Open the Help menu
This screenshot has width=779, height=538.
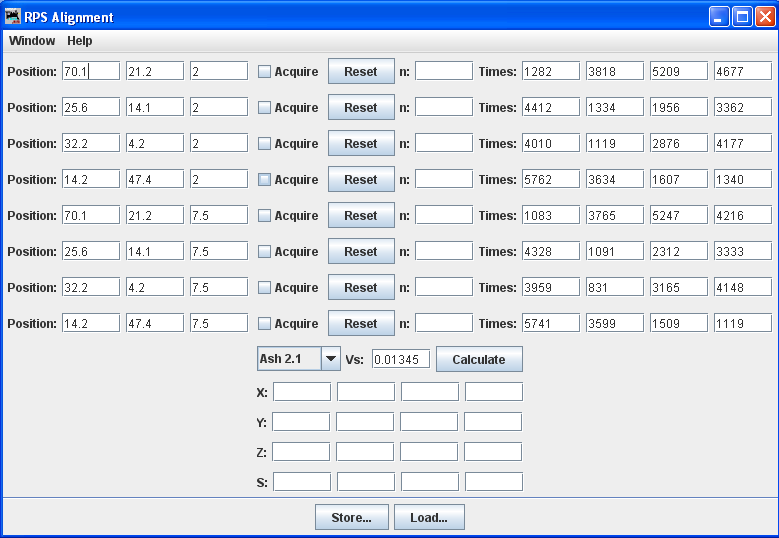80,41
